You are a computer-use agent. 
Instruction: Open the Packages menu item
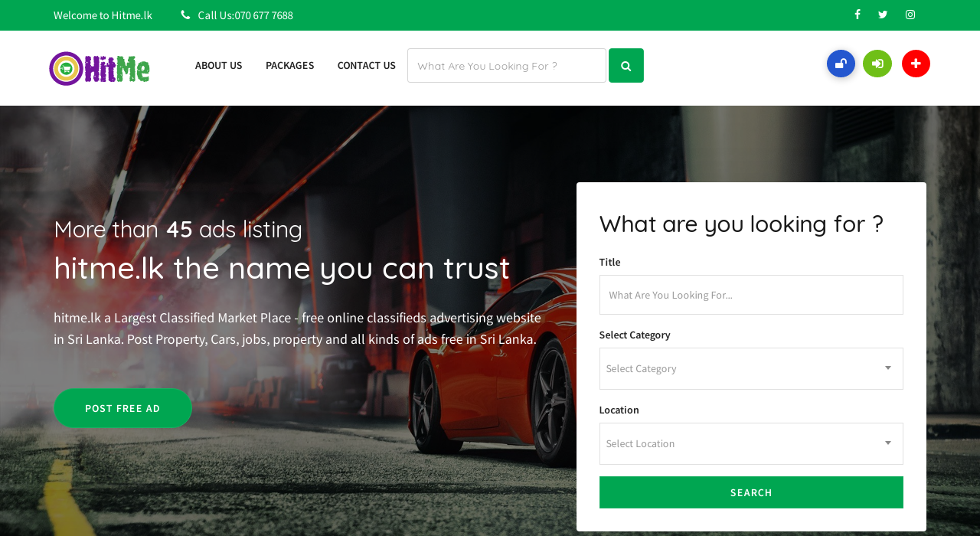[290, 66]
